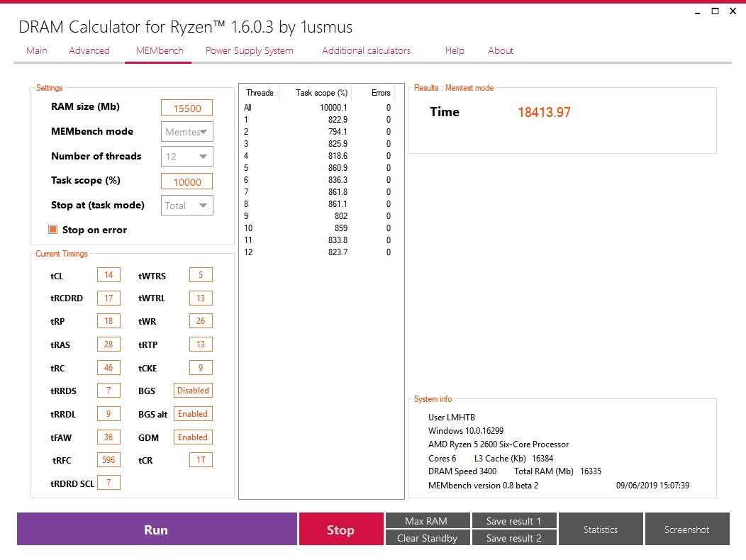This screenshot has width=746, height=560.
Task: Click the tCL value 14
Action: (108, 275)
